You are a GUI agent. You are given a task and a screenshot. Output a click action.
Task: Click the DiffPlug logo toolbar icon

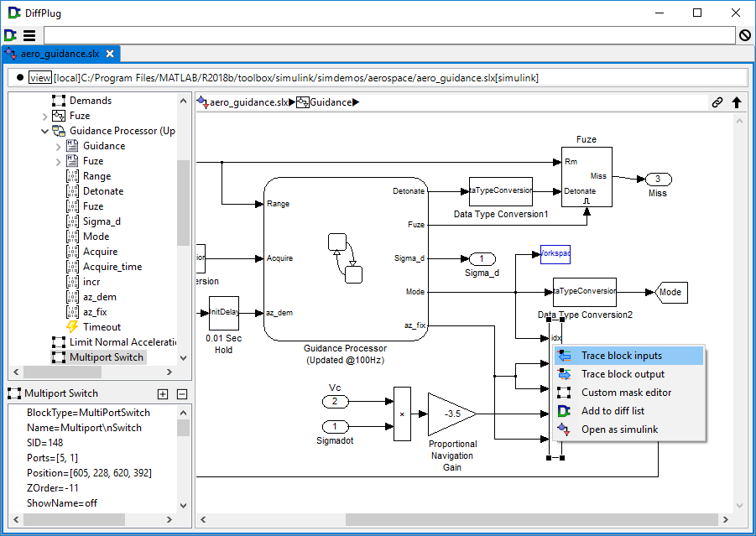(10, 35)
